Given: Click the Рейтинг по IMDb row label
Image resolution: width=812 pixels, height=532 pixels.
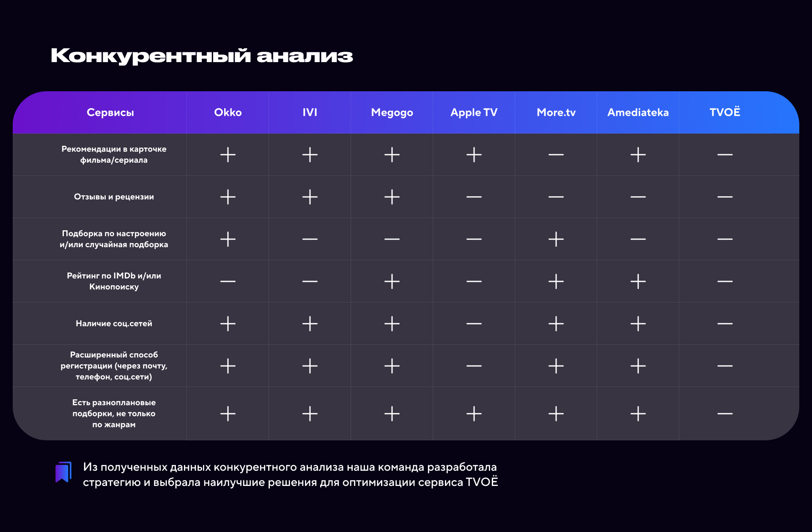Looking at the screenshot, I should 114,281.
